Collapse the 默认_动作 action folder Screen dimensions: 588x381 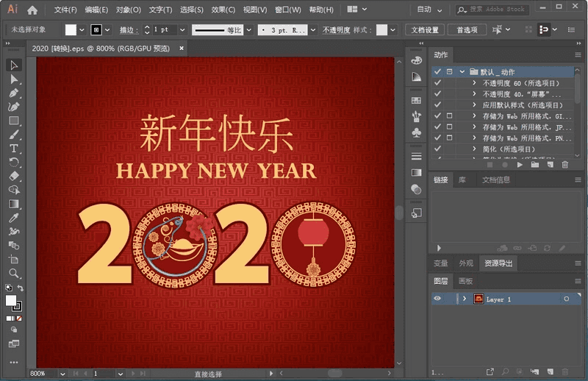[462, 72]
